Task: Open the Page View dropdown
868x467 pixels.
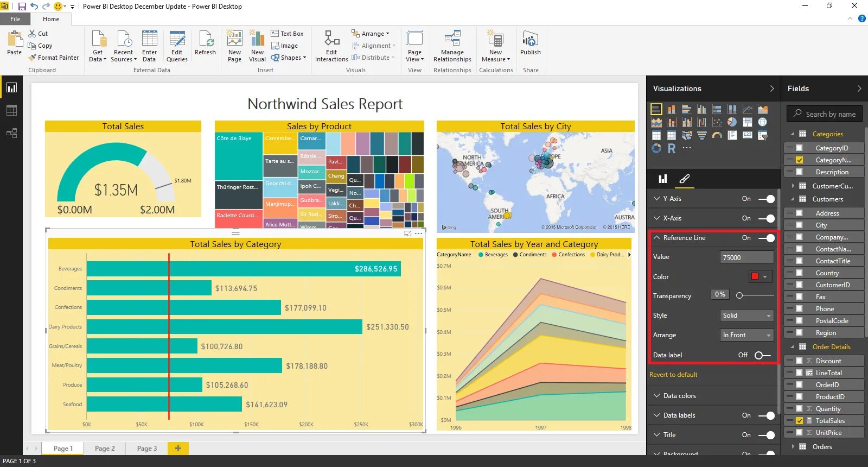Action: (x=414, y=47)
